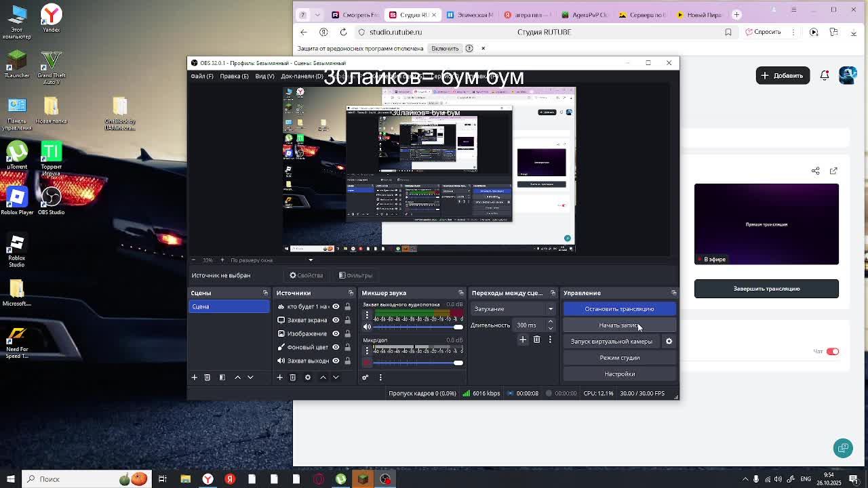Open virtual camera settings gear
Viewport: 868px width, 488px height.
point(669,342)
